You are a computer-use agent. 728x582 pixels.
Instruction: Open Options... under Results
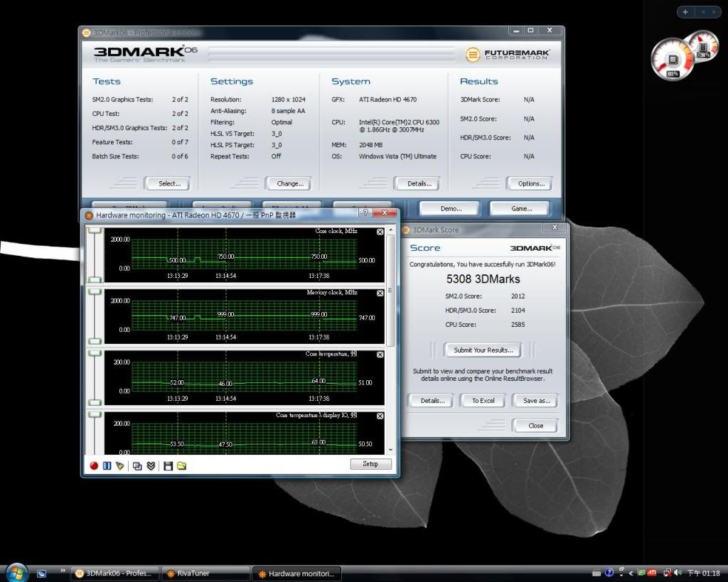(x=530, y=184)
